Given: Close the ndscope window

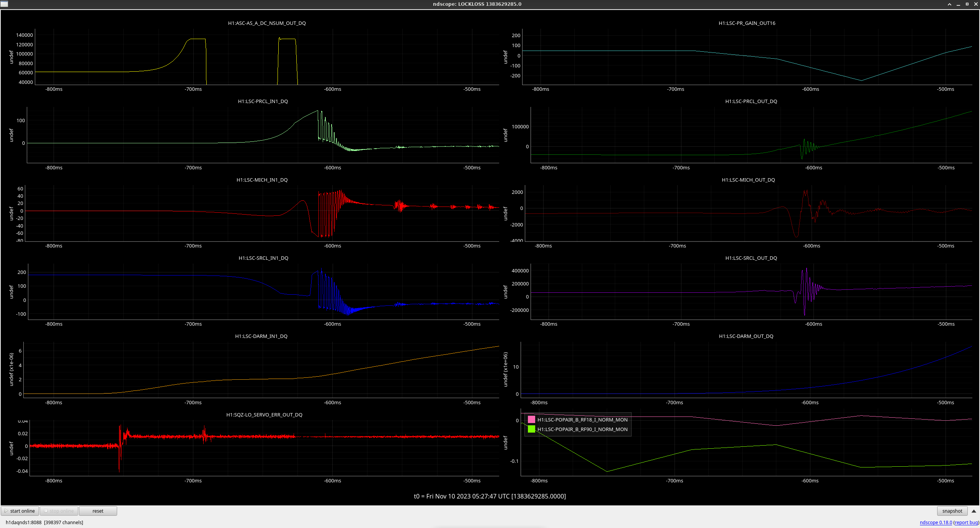Looking at the screenshot, I should click(976, 4).
